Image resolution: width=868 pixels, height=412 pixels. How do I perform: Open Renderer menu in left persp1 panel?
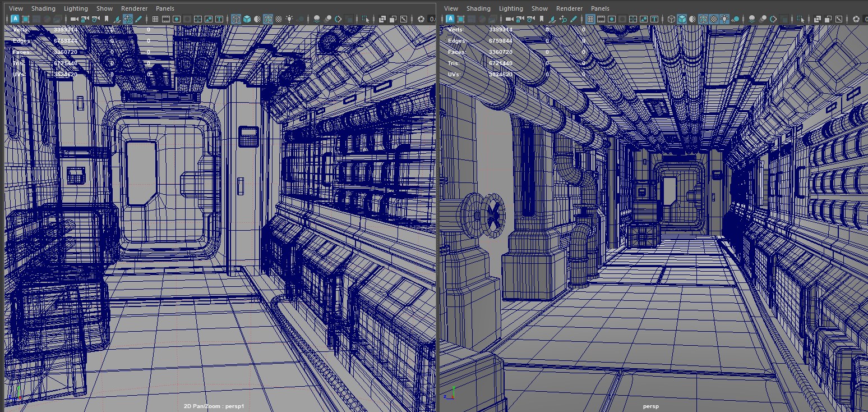pyautogui.click(x=134, y=8)
